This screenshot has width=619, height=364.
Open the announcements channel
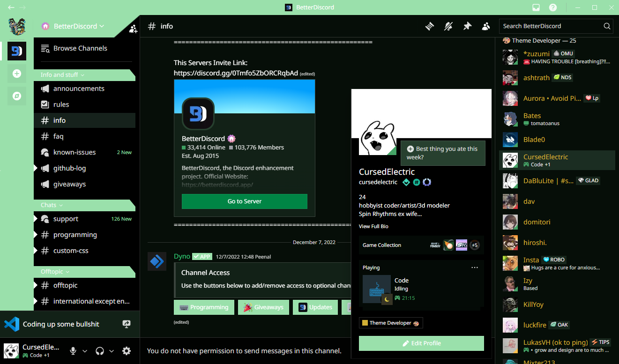pos(84,89)
